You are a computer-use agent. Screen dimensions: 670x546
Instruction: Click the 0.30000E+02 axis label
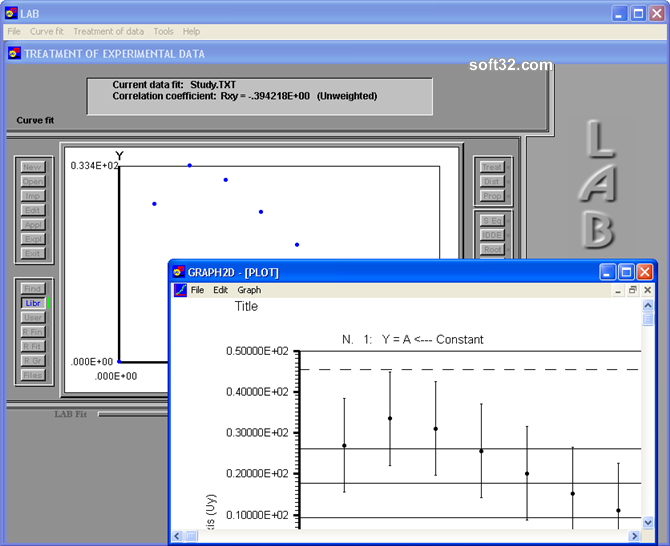(257, 433)
